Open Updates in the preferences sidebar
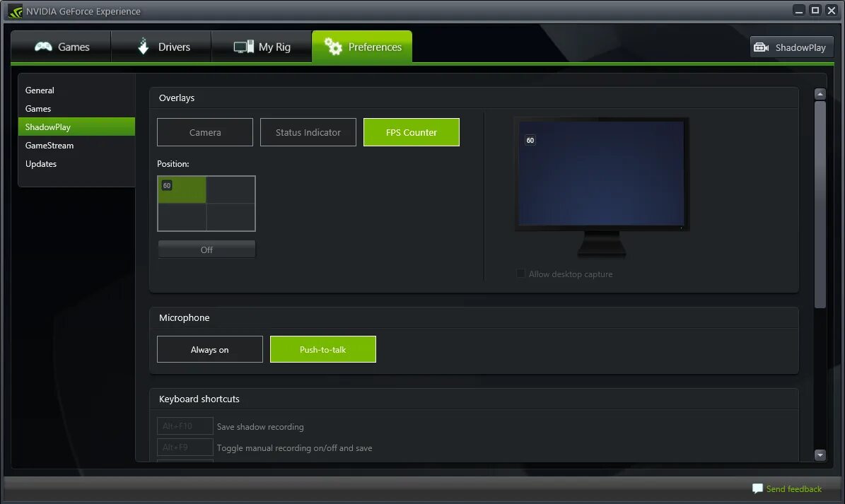 76,164
